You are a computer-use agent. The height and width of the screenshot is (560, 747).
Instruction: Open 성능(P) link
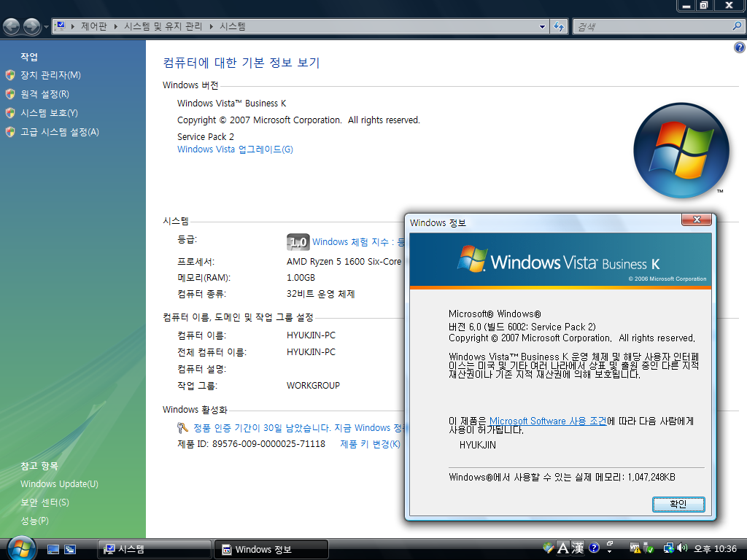[34, 521]
